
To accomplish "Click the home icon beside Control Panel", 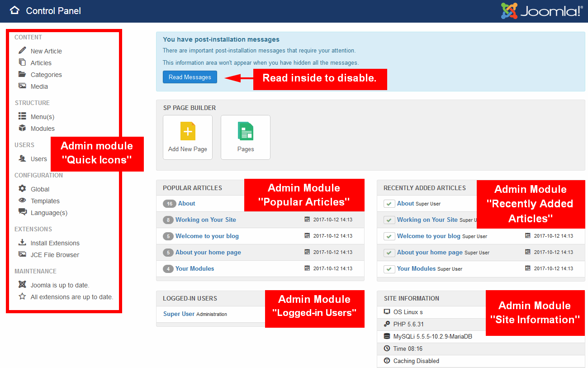I will tap(14, 10).
